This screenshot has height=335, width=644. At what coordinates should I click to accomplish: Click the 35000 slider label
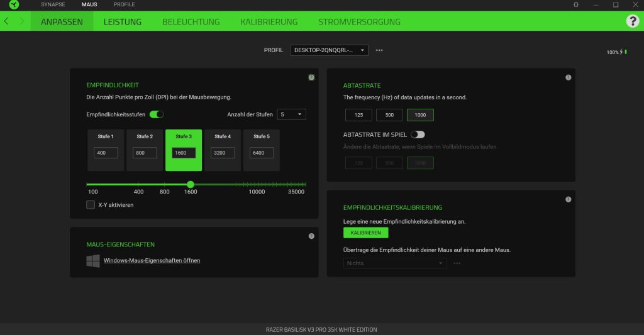296,192
